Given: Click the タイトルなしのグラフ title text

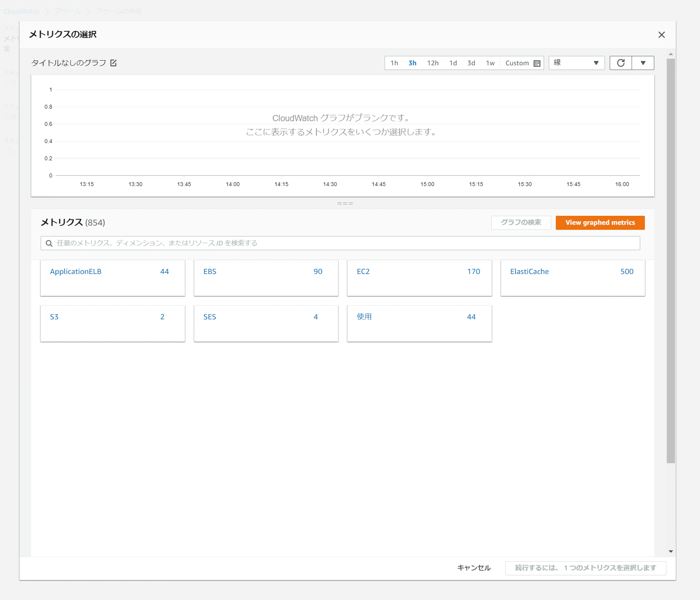Looking at the screenshot, I should tap(69, 63).
